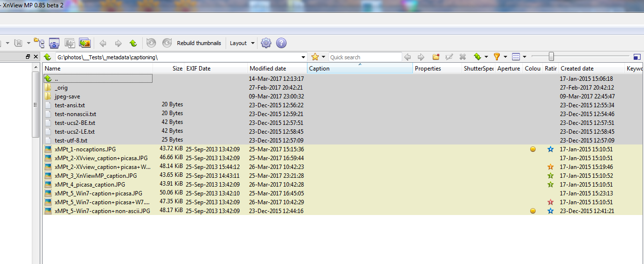Select xMPt_1-nocaptions.JPG file
Image resolution: width=644 pixels, height=264 pixels.
coord(85,149)
